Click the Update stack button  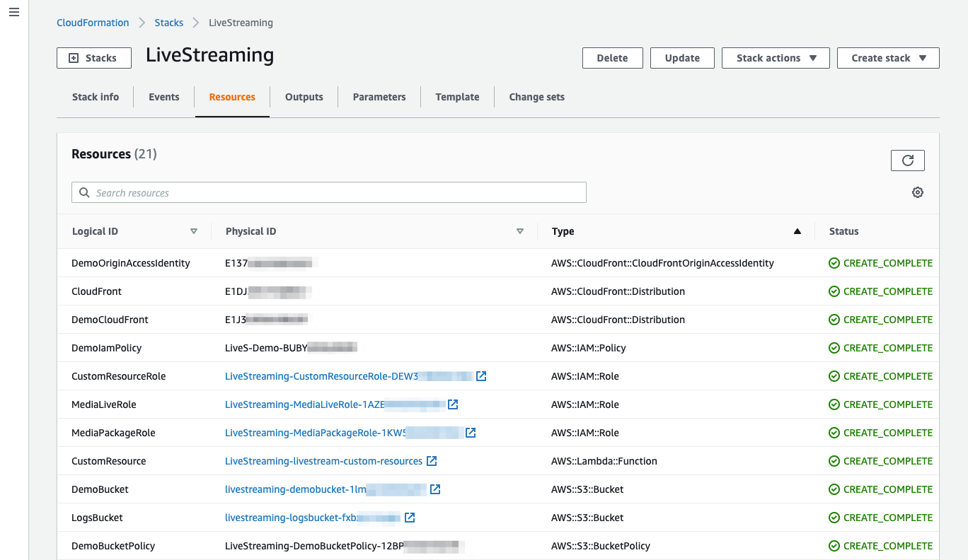click(682, 58)
